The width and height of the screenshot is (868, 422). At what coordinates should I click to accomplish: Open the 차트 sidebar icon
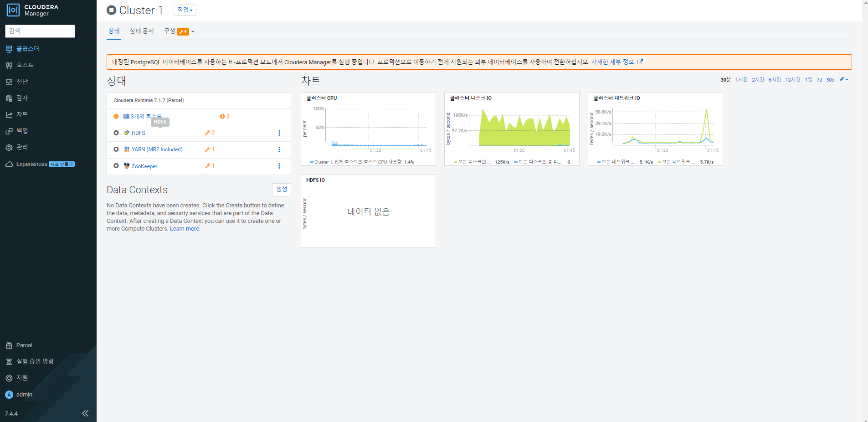click(x=9, y=114)
